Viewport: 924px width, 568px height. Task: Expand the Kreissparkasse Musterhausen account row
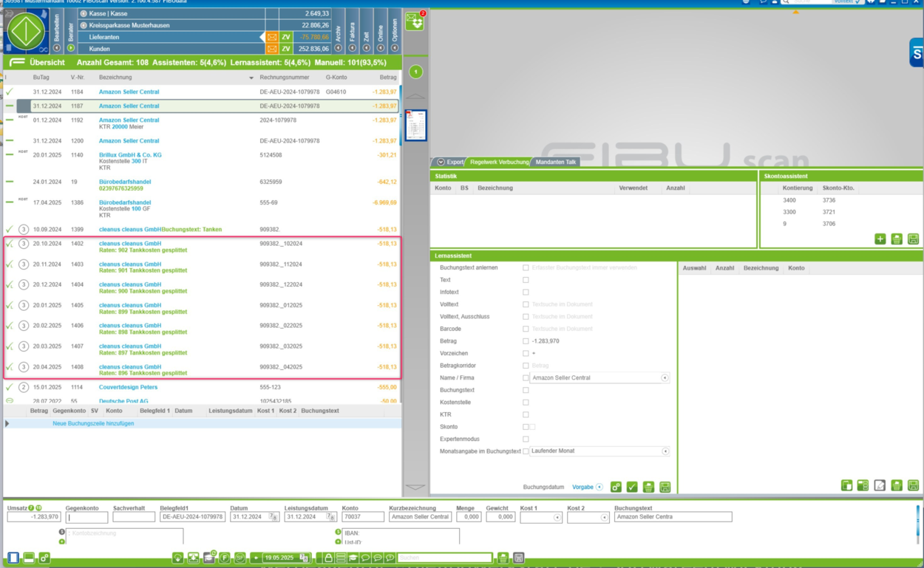click(84, 25)
